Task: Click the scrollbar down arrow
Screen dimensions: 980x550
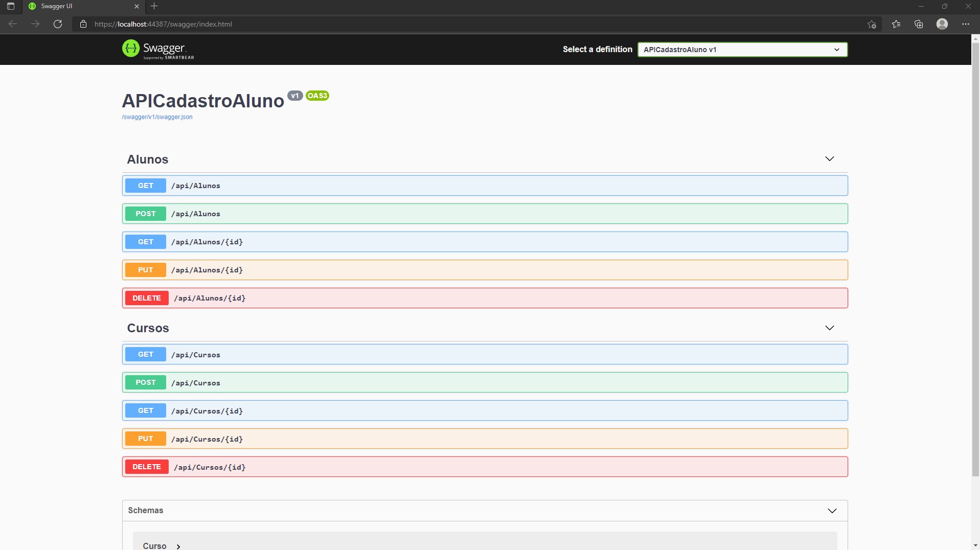Action: pyautogui.click(x=975, y=545)
